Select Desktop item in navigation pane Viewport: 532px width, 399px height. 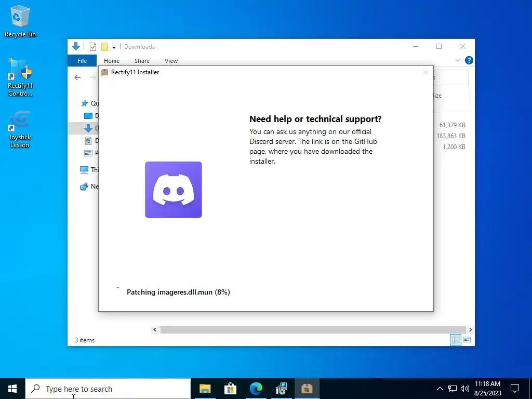click(x=91, y=116)
